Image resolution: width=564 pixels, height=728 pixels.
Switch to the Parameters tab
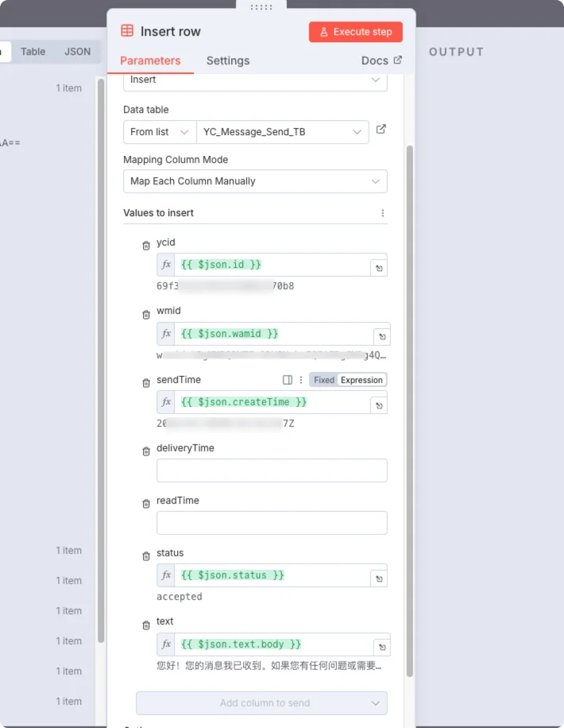click(150, 61)
